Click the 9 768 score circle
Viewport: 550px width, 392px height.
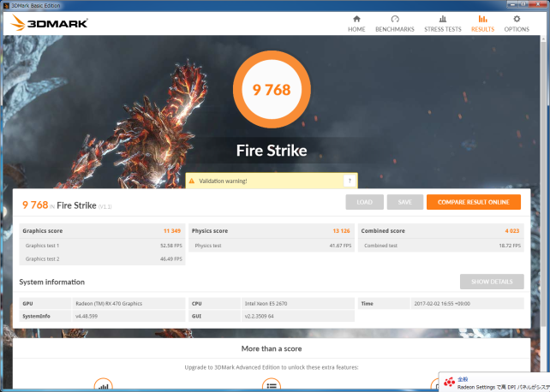(272, 89)
